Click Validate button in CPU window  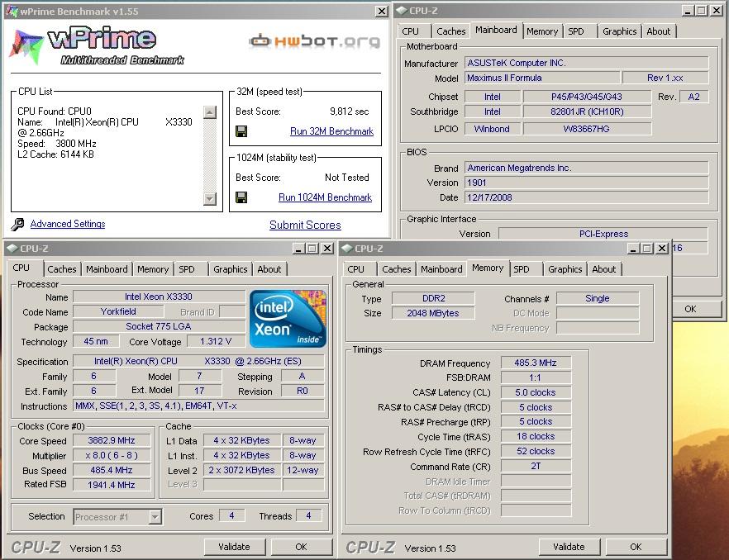click(235, 547)
